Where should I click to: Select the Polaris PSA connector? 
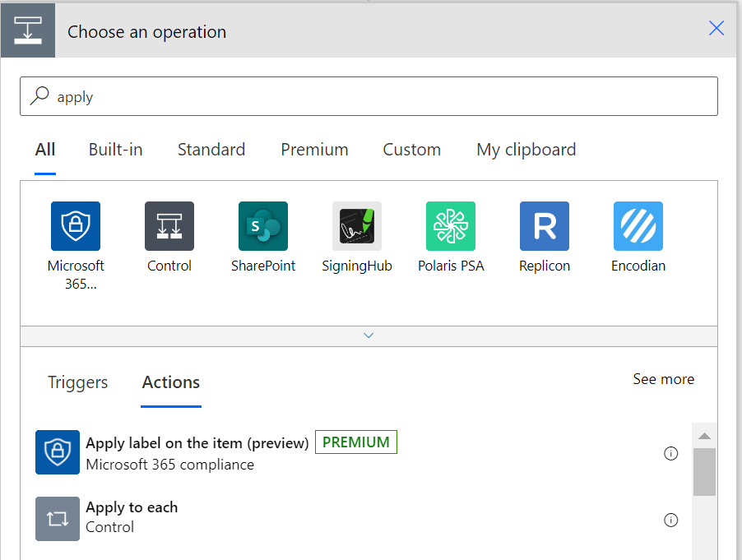[x=451, y=226]
